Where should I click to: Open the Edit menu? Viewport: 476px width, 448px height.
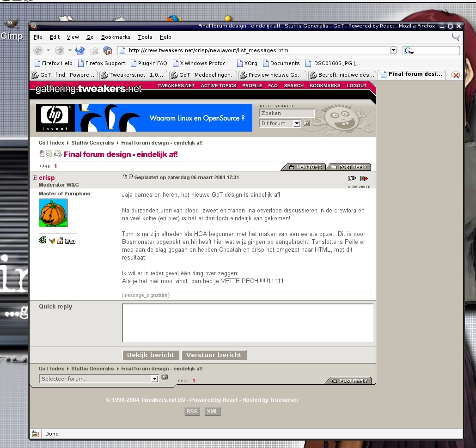pos(55,37)
